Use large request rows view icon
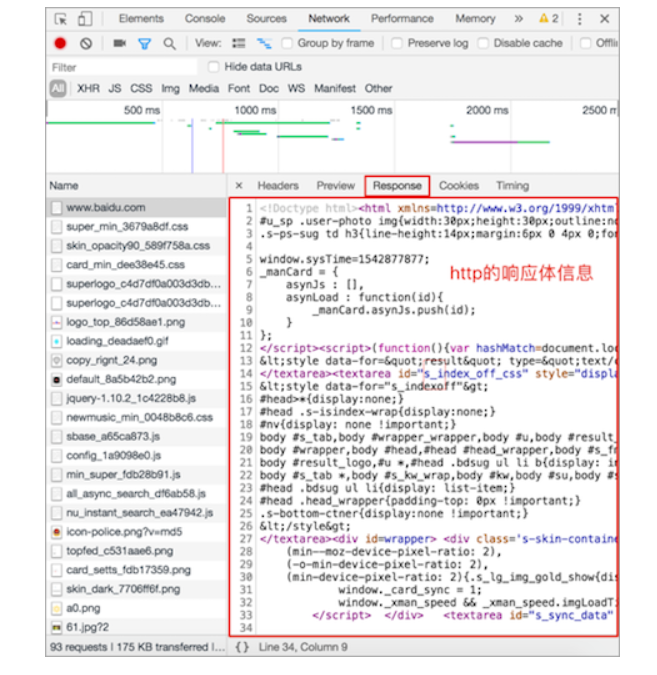Image resolution: width=657 pixels, height=675 pixels. (x=239, y=43)
